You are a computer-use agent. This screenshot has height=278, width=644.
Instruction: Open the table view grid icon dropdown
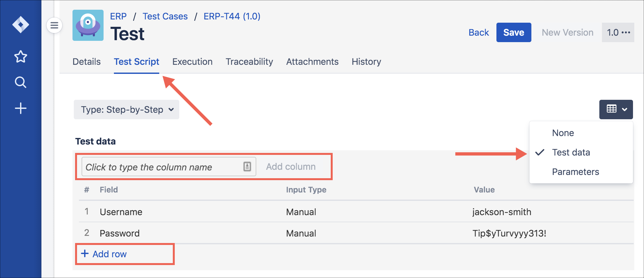[616, 110]
